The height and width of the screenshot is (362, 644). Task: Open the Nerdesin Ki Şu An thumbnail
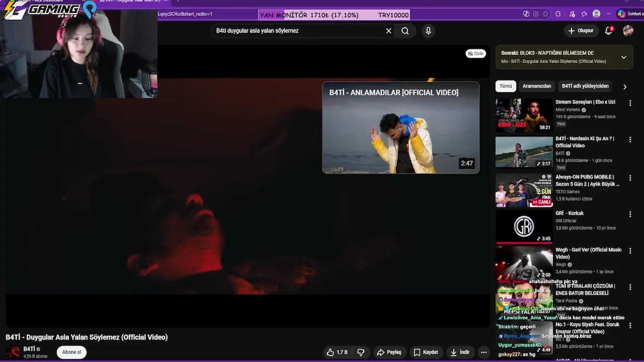[x=524, y=152]
